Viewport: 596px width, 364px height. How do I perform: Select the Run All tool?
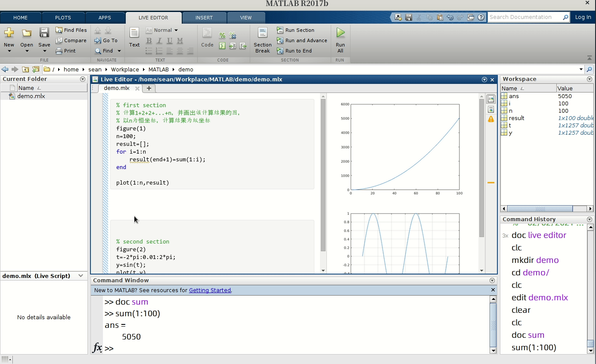[340, 37]
